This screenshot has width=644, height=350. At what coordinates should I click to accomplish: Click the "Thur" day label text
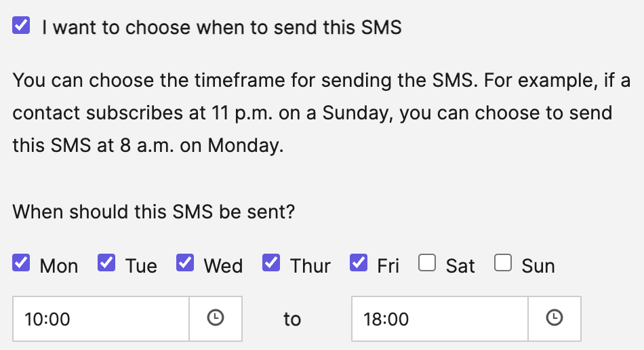pos(310,266)
